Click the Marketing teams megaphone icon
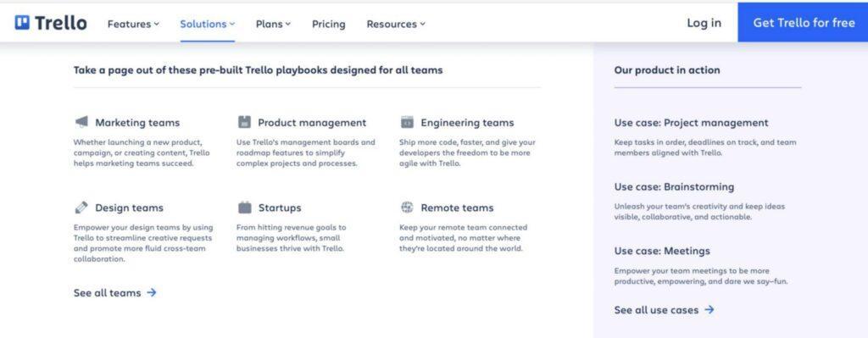Screen dimensions: 868x338 click(x=81, y=122)
